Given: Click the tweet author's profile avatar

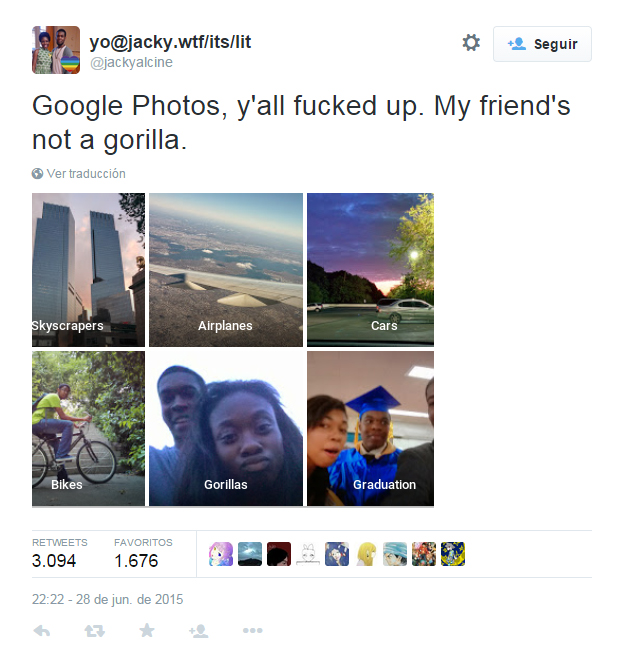Looking at the screenshot, I should pos(56,50).
